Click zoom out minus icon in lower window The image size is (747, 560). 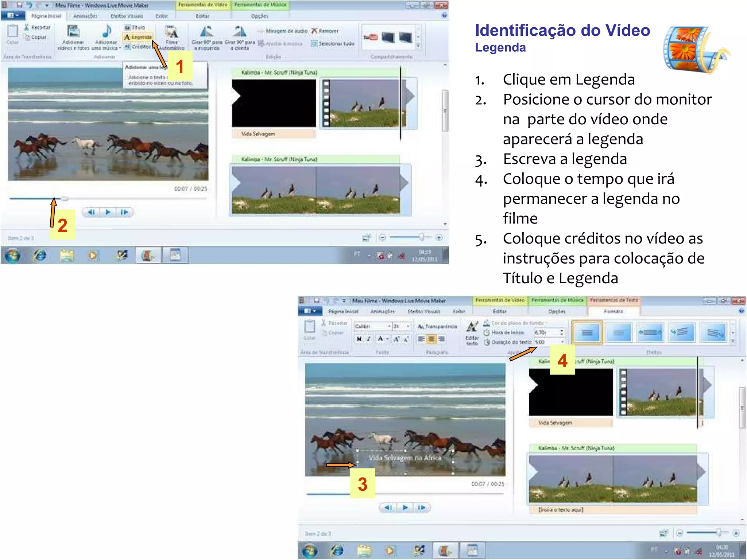[680, 533]
